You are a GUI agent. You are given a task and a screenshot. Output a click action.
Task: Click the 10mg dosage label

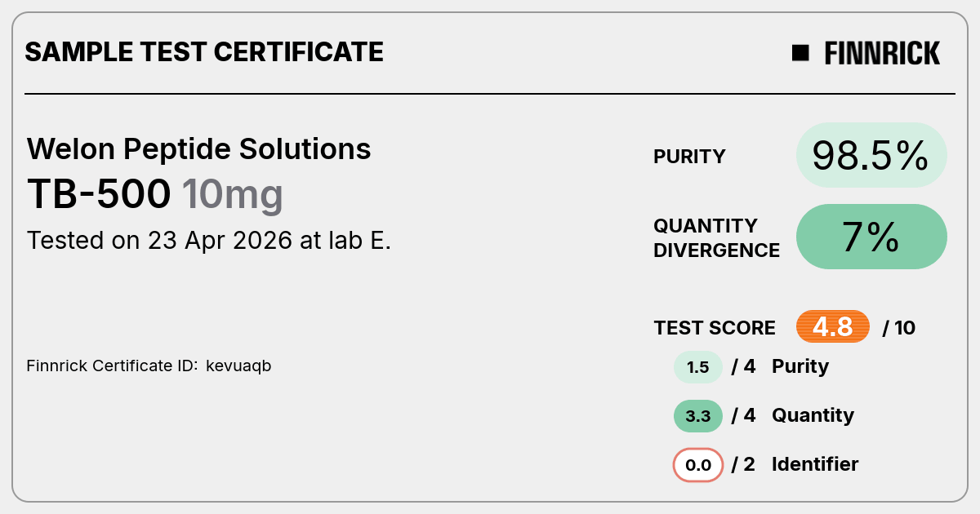[x=232, y=195]
